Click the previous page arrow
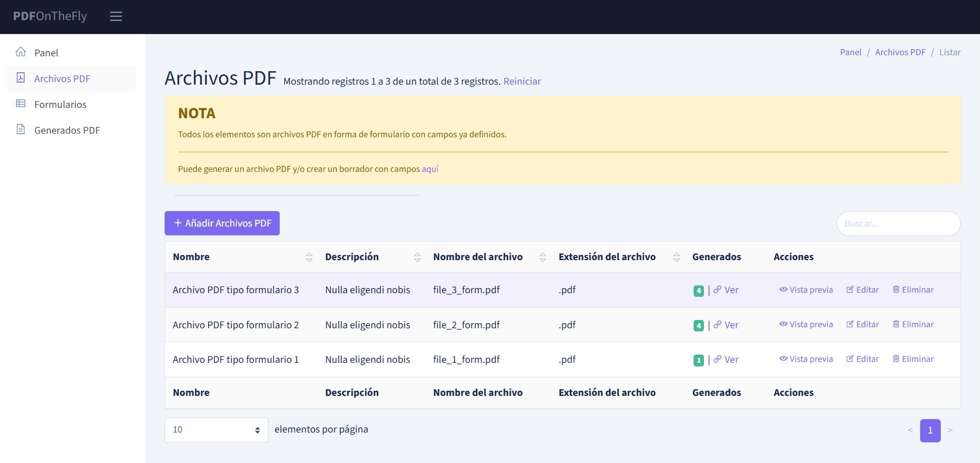Viewport: 980px width, 463px height. coord(910,430)
